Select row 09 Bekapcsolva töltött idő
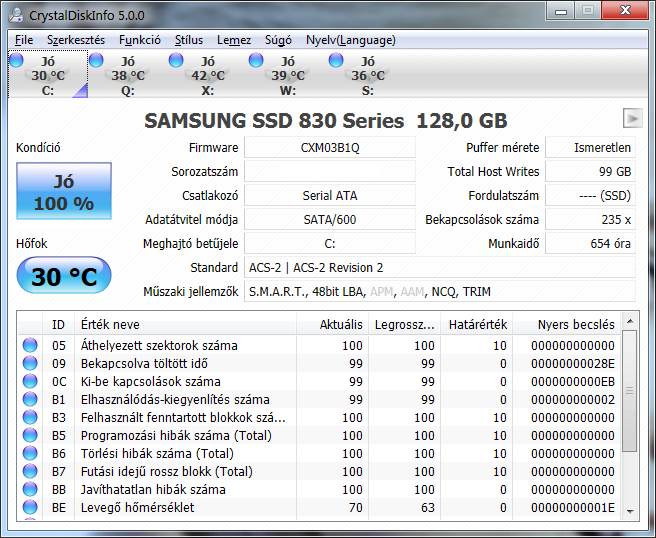This screenshot has height=538, width=656. point(319,364)
